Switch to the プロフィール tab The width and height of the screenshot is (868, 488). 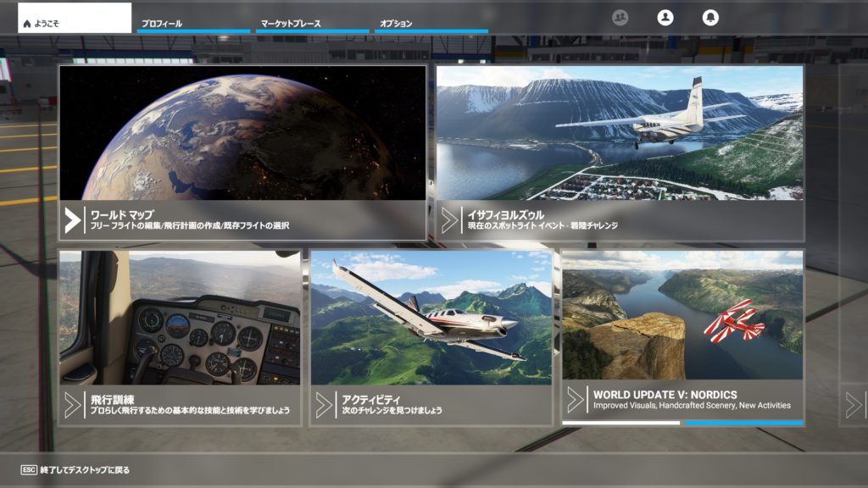(193, 23)
